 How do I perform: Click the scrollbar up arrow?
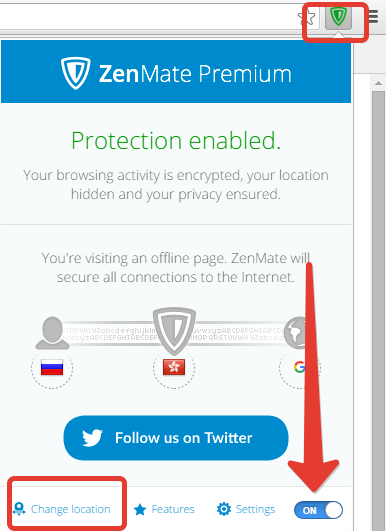(379, 83)
